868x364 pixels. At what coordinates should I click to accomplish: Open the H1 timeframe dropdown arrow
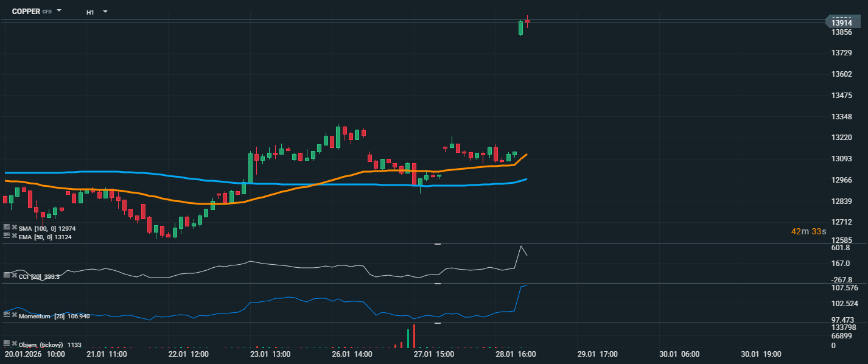(105, 12)
